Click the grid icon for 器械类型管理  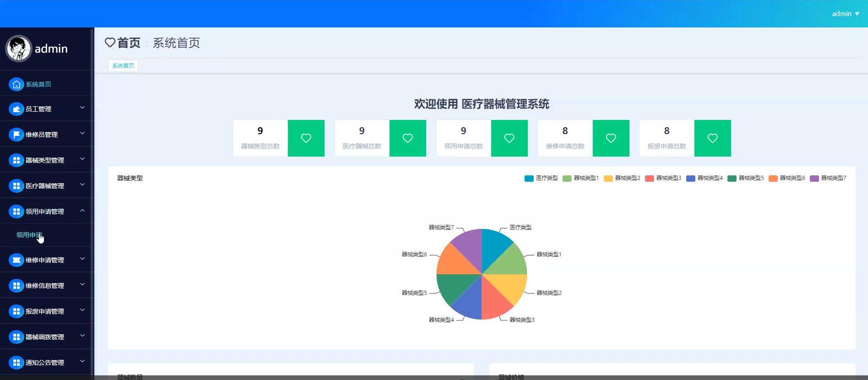(16, 160)
